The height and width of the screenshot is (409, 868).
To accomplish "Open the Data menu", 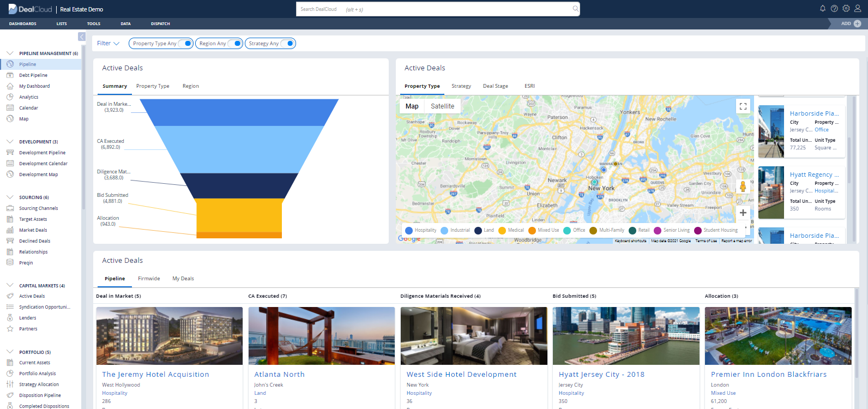I will point(126,24).
